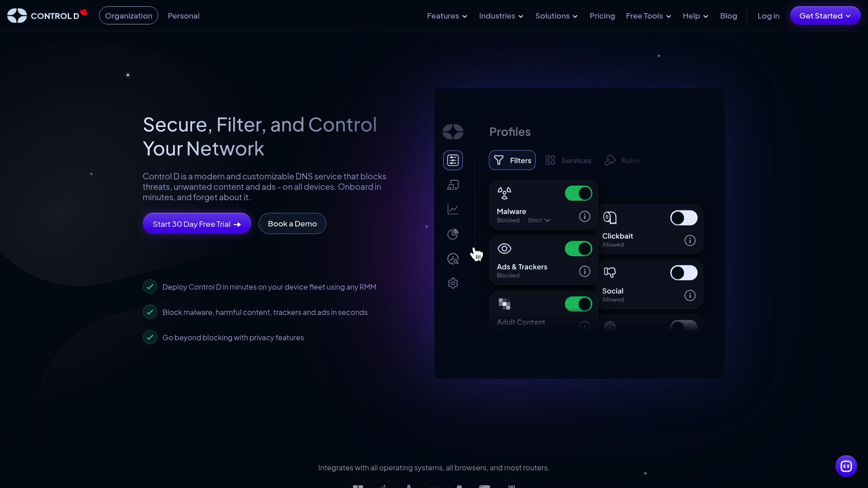The height and width of the screenshot is (488, 868).
Task: Open the Solutions dropdown
Action: [557, 16]
